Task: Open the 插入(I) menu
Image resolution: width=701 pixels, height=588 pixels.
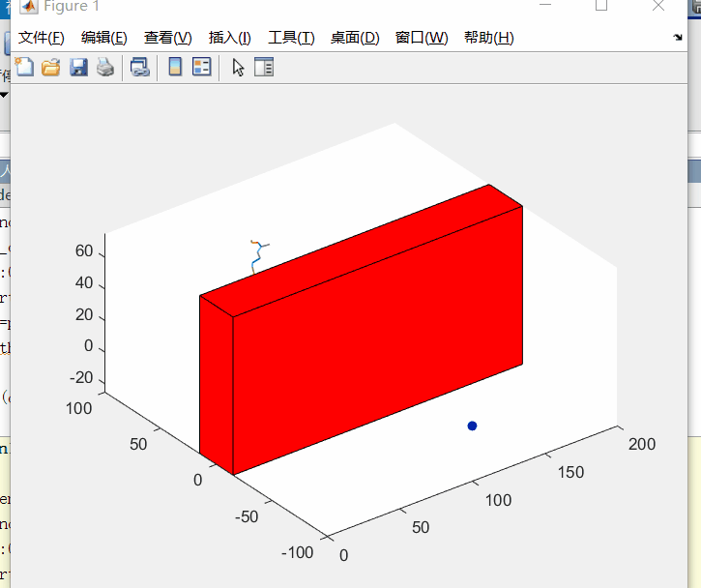Action: click(x=230, y=38)
